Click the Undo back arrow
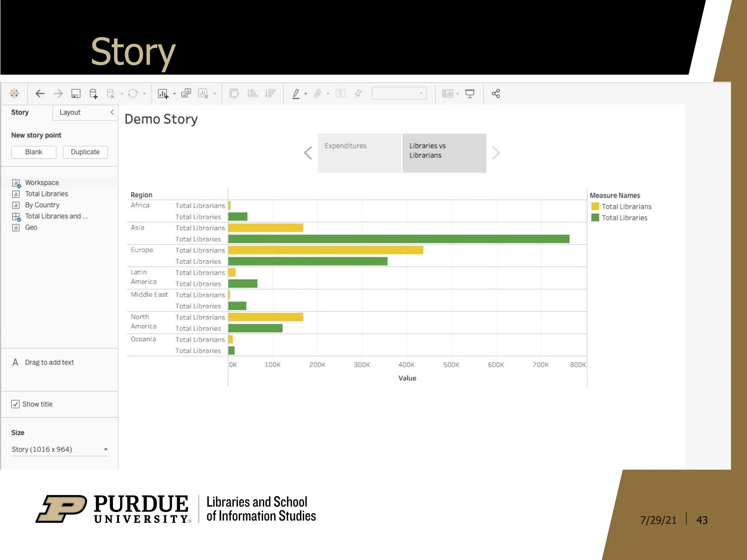Image resolution: width=747 pixels, height=560 pixels. coord(40,94)
